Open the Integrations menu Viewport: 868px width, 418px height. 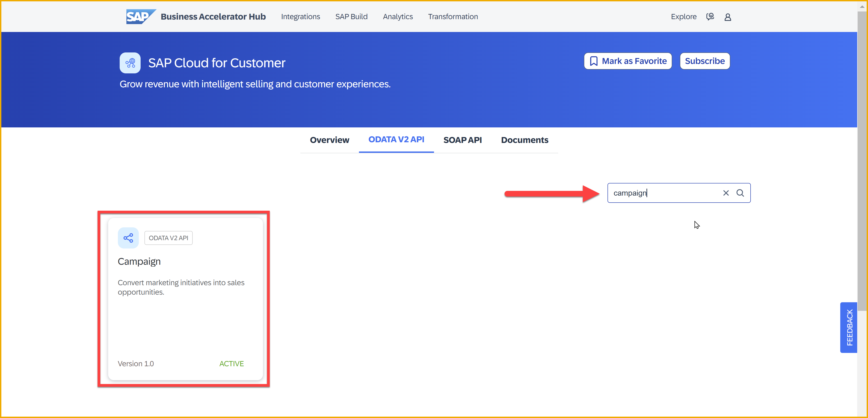click(300, 16)
